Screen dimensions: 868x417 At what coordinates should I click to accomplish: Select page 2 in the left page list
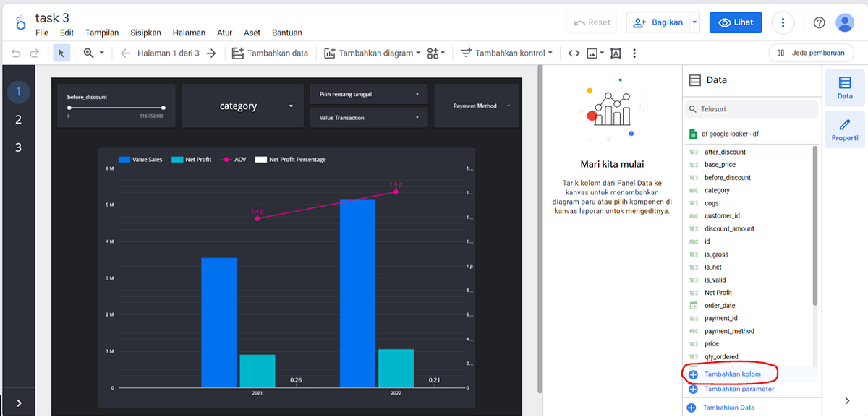tap(18, 119)
